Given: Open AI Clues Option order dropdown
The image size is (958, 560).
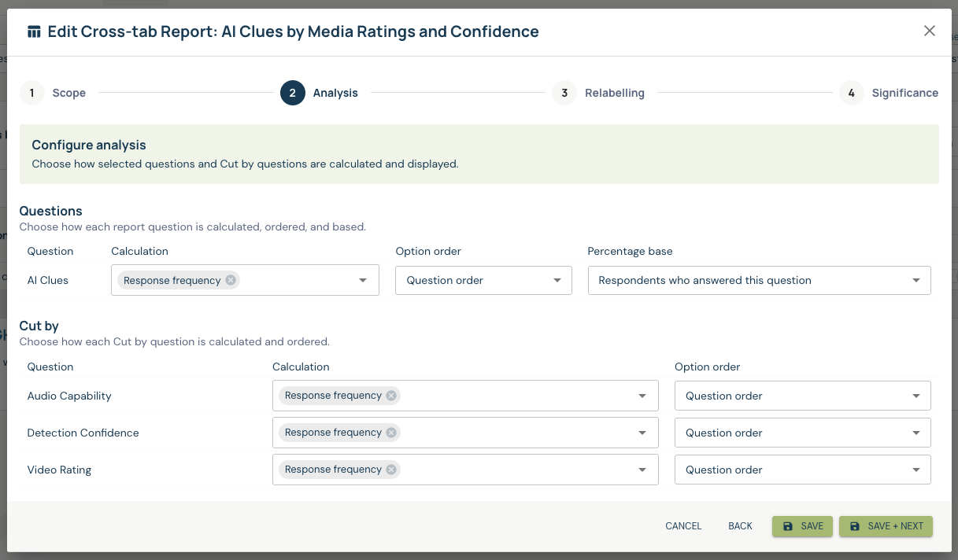Looking at the screenshot, I should (x=483, y=280).
